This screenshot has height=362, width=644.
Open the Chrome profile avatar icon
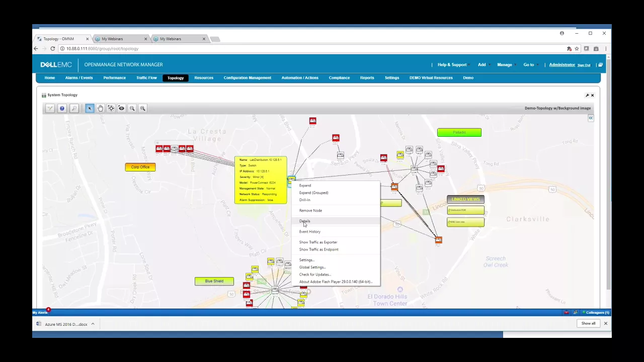[x=562, y=33]
